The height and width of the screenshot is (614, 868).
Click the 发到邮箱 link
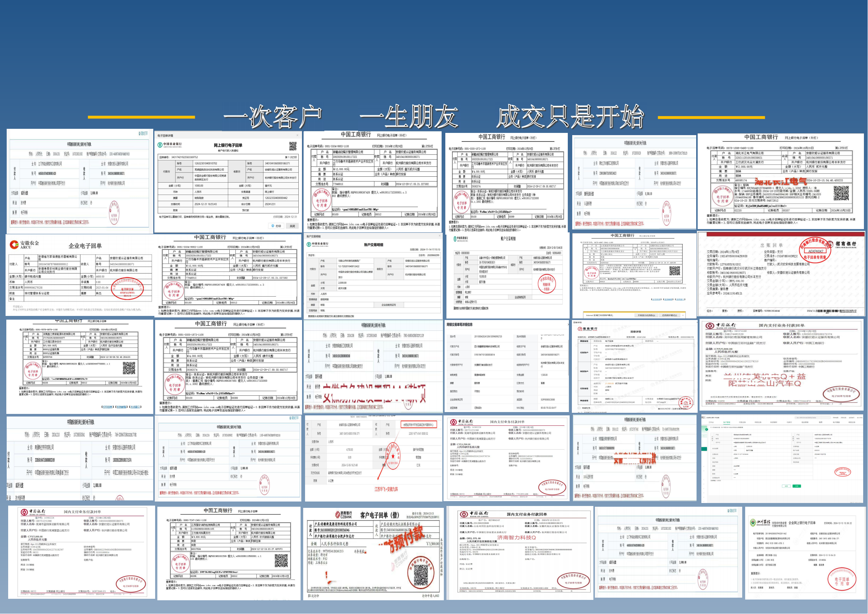click(122, 407)
